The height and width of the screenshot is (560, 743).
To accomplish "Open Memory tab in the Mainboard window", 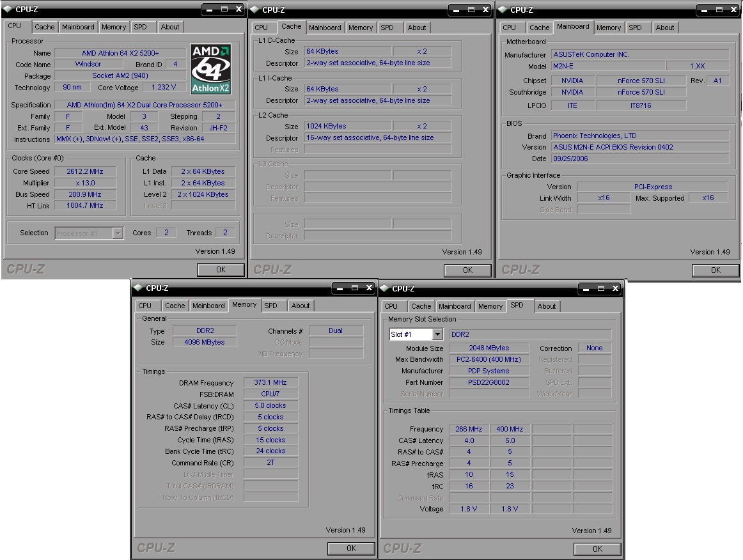I will (609, 27).
